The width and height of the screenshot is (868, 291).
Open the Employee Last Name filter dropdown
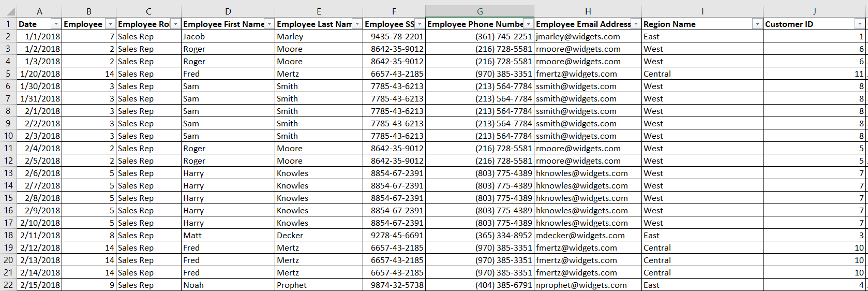[x=357, y=24]
